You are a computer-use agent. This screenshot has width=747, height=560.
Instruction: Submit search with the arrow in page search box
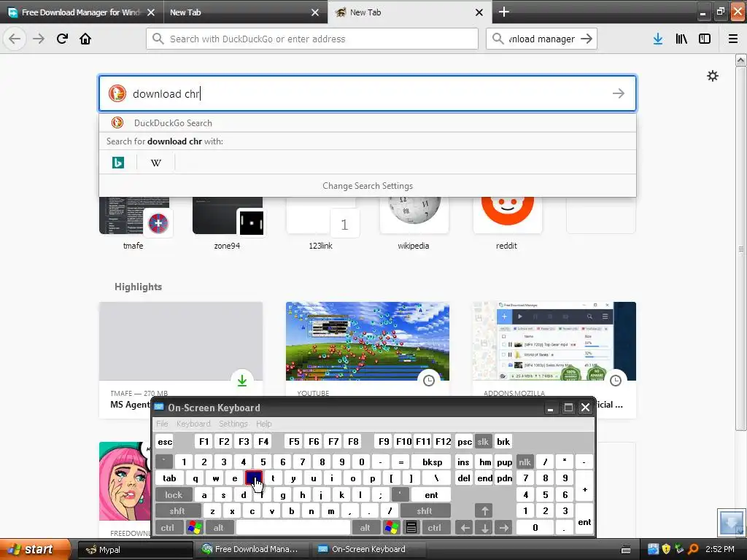click(619, 93)
